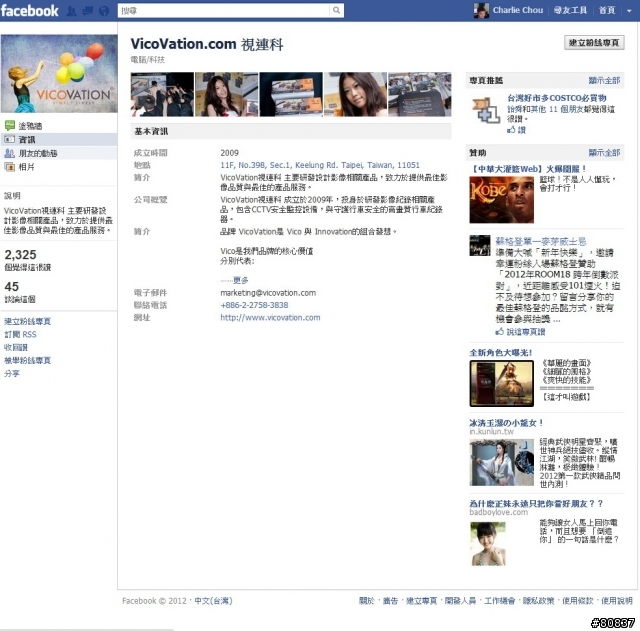Viewport: 640px width, 631px height.
Task: Select the Info tab in sidebar
Action: (x=59, y=139)
